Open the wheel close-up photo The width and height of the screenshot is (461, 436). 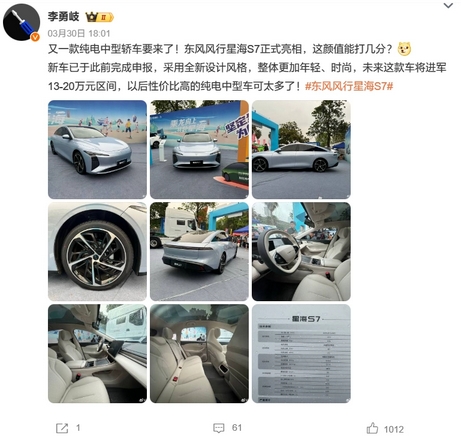(97, 252)
